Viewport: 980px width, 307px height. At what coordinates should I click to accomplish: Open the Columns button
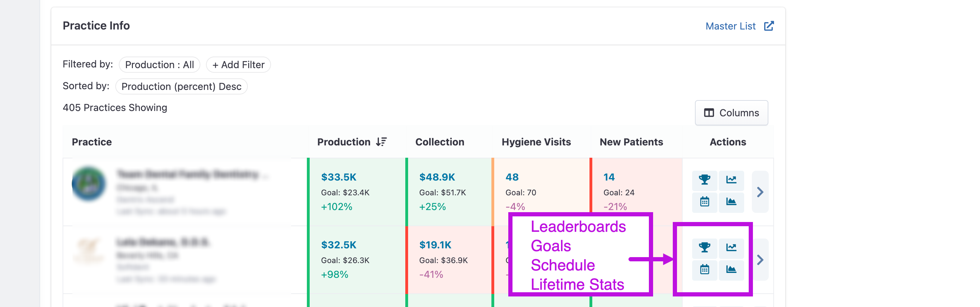coord(731,113)
